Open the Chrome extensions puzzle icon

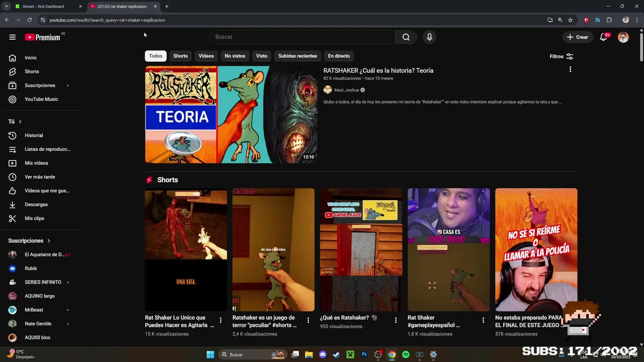coord(609,20)
